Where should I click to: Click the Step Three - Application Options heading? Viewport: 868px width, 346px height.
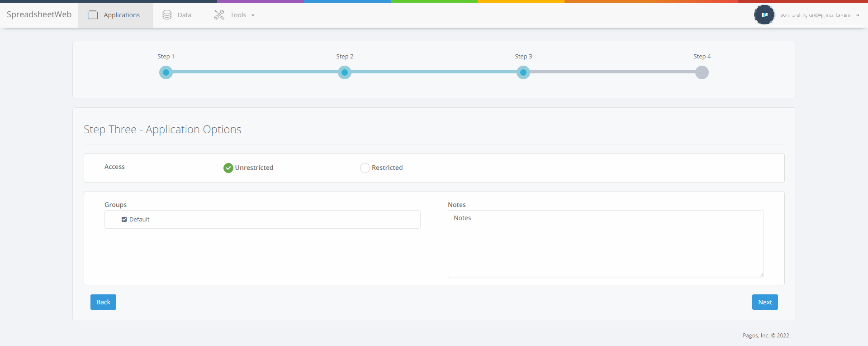point(162,130)
